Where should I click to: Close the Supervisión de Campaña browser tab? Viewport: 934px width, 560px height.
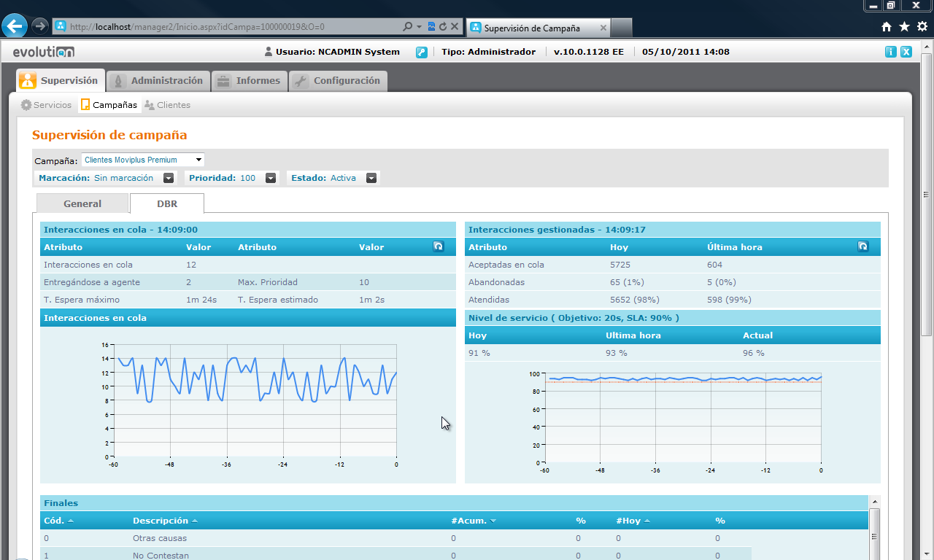(x=603, y=28)
